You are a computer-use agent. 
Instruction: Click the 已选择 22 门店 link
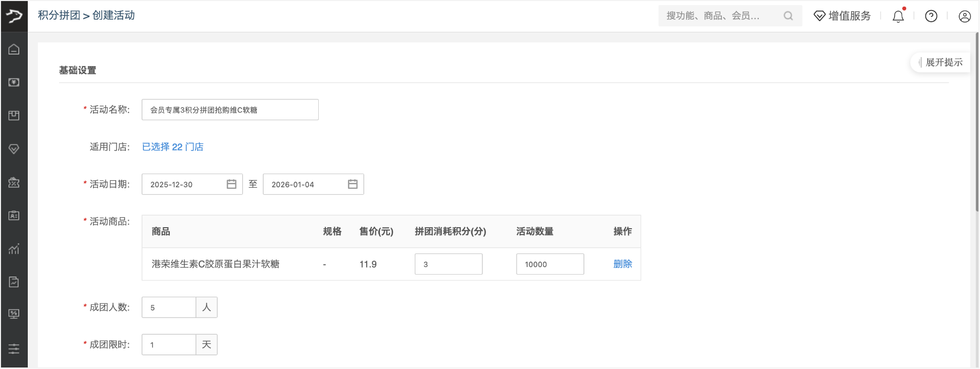(173, 147)
